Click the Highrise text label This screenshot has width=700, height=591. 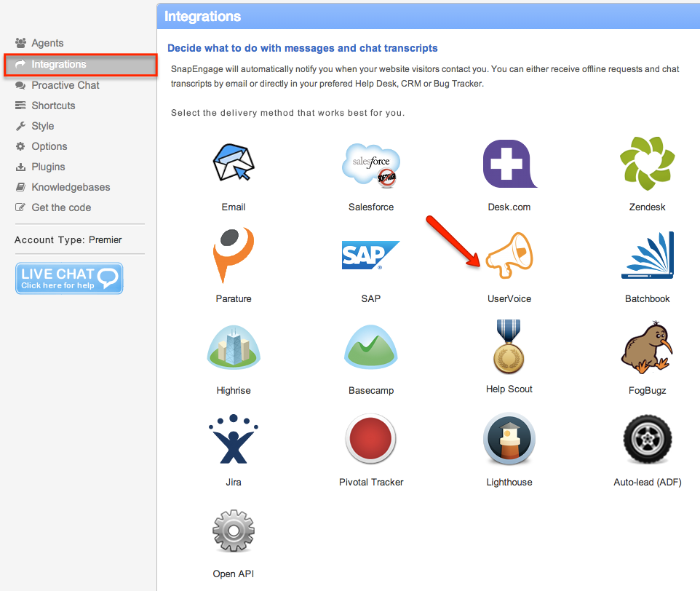coord(234,391)
